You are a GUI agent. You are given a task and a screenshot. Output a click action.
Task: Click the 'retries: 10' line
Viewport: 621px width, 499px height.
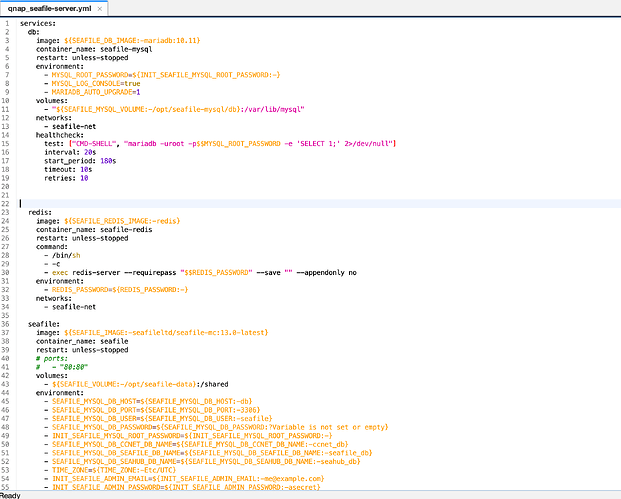tap(66, 178)
